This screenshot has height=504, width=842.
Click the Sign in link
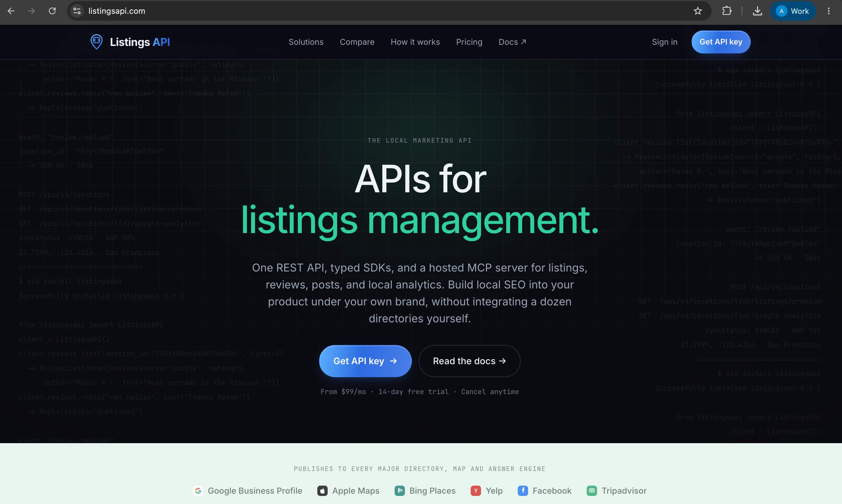(x=664, y=42)
